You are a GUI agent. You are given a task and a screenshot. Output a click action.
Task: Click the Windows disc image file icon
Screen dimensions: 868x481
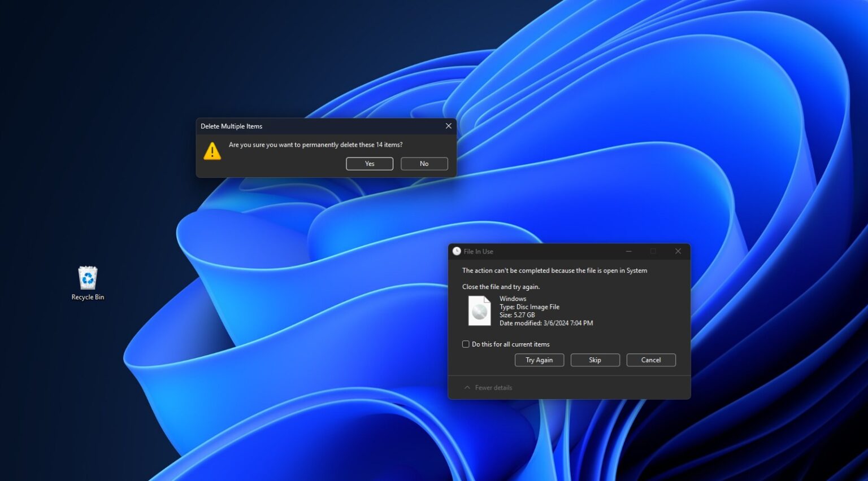[479, 311]
